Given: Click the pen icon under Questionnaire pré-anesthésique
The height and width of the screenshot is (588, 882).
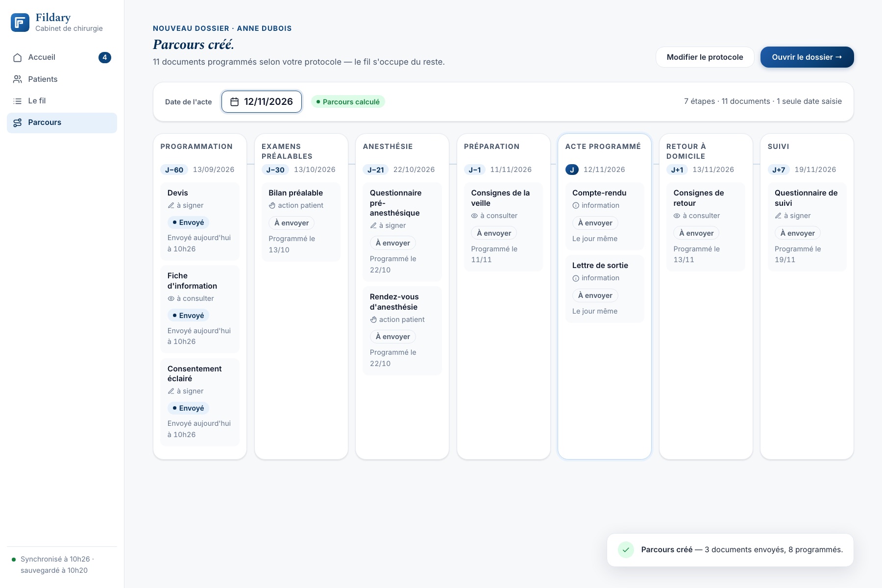Looking at the screenshot, I should coord(373,226).
